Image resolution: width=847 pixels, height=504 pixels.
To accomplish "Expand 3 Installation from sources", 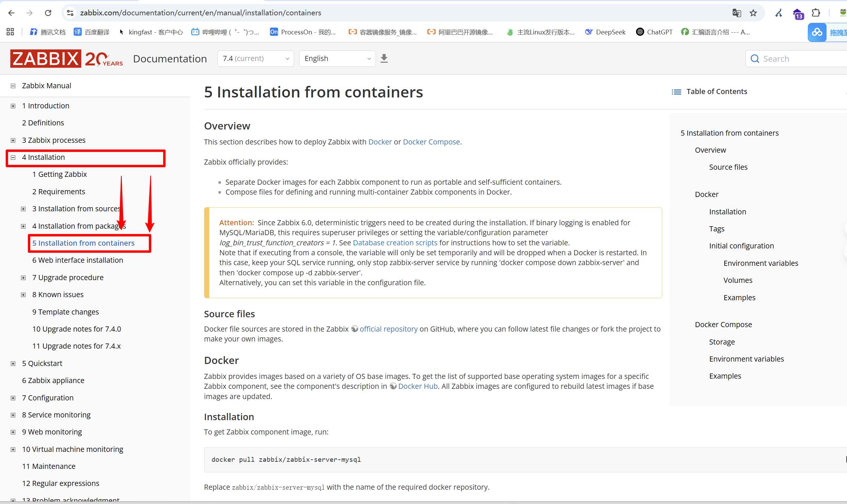I will [23, 209].
